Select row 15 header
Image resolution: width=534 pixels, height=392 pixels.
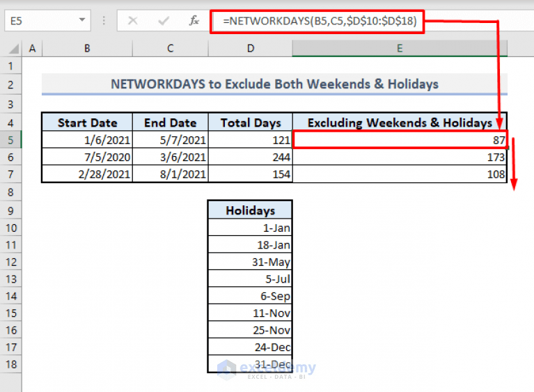pos(10,313)
